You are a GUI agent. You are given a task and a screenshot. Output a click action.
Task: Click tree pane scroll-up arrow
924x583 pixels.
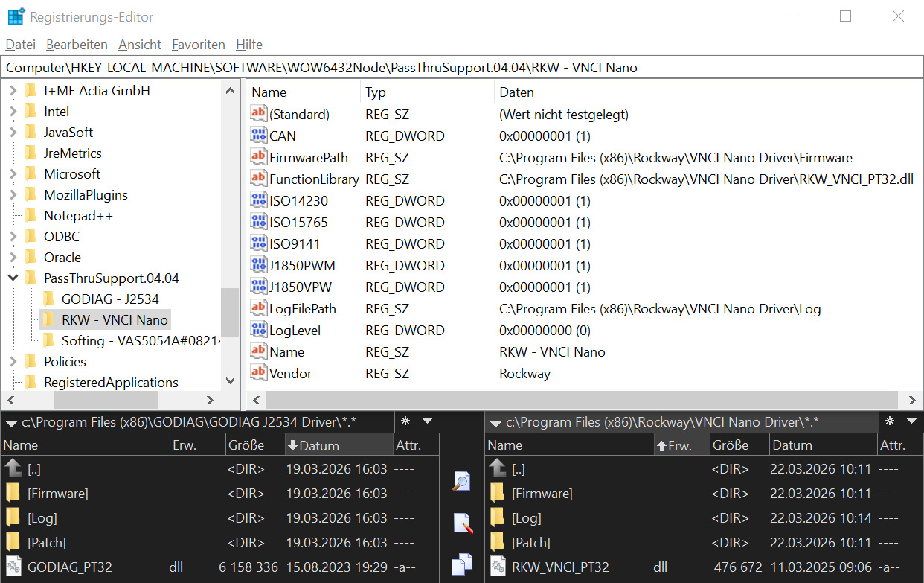pyautogui.click(x=230, y=91)
